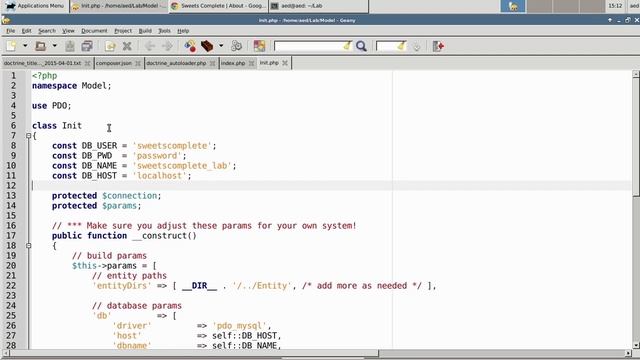The width and height of the screenshot is (640, 360).
Task: Expand the recent files dropdown arrow
Action: [x=54, y=46]
